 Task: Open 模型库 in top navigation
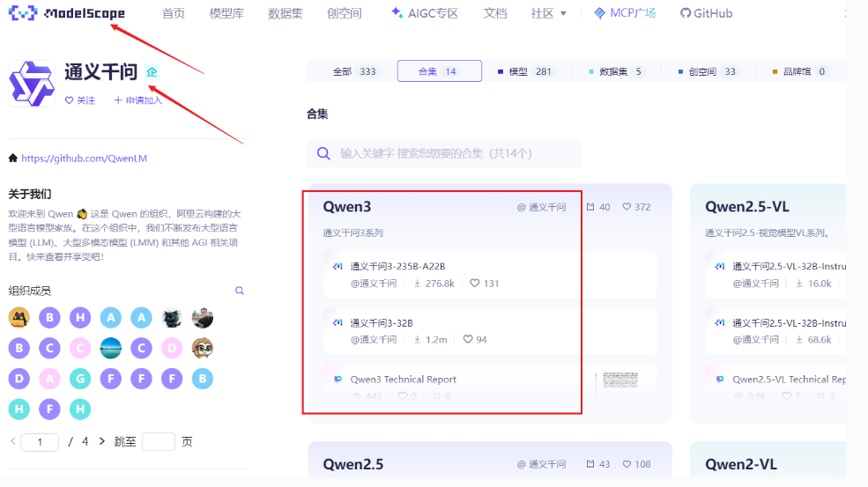[x=226, y=13]
